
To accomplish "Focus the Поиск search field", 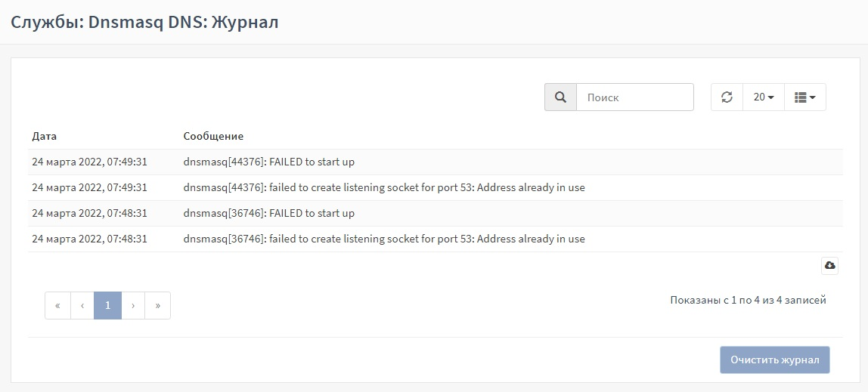I will [x=634, y=97].
